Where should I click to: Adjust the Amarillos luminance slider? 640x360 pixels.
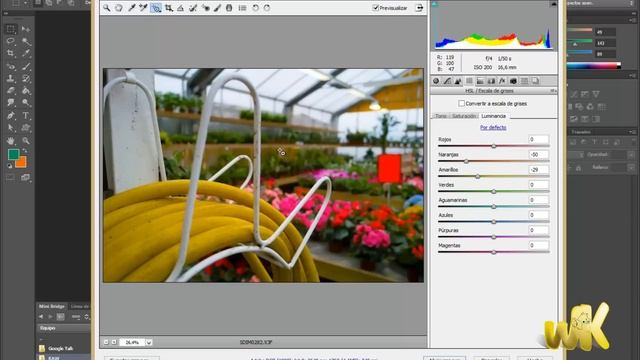[x=478, y=176]
